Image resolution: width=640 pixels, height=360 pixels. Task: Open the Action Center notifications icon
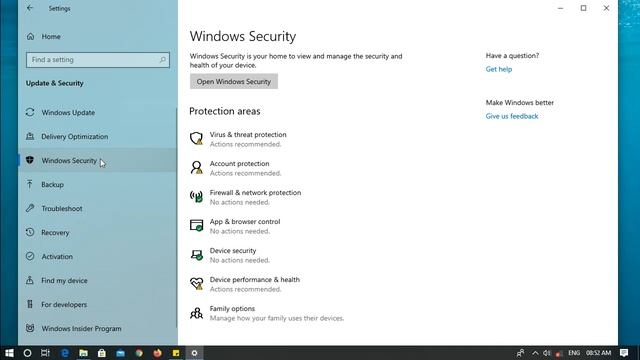point(624,353)
